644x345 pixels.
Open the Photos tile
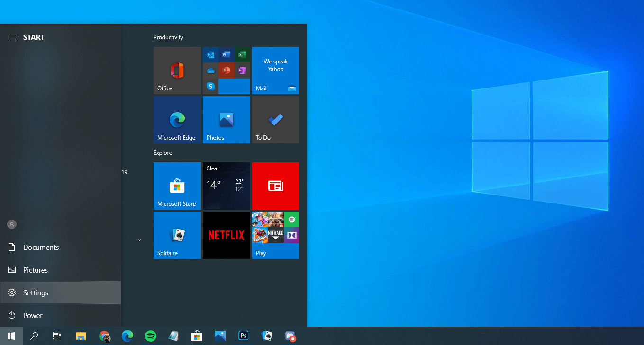click(227, 120)
